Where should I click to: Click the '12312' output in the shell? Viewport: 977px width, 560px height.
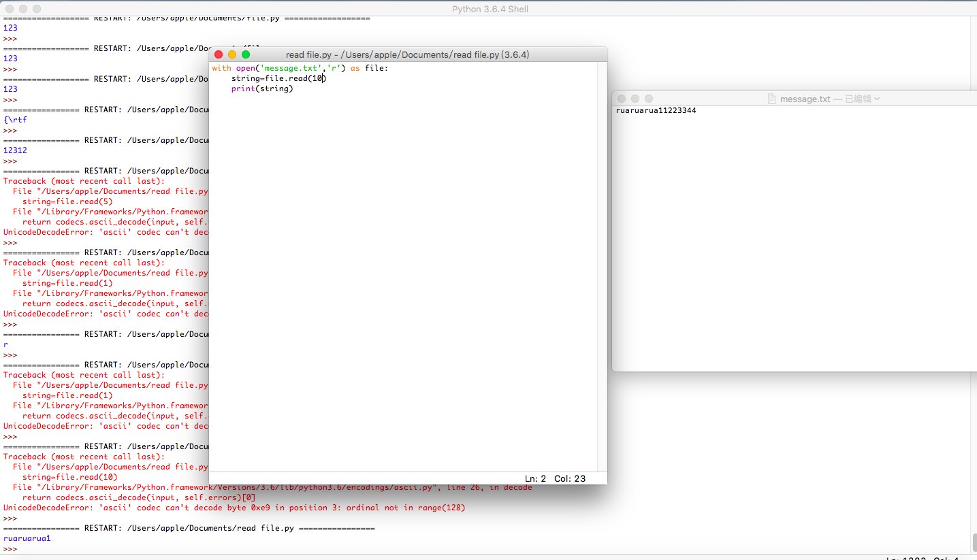(15, 150)
